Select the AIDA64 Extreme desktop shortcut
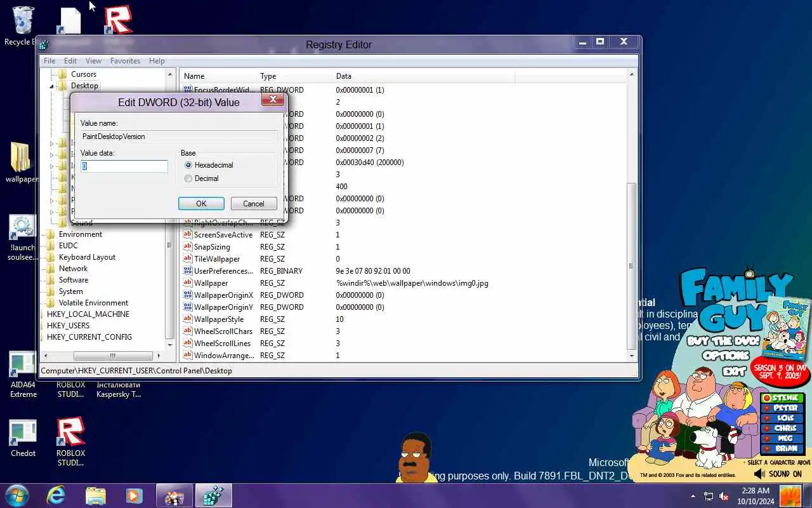Viewport: 812px width, 508px height. click(23, 375)
